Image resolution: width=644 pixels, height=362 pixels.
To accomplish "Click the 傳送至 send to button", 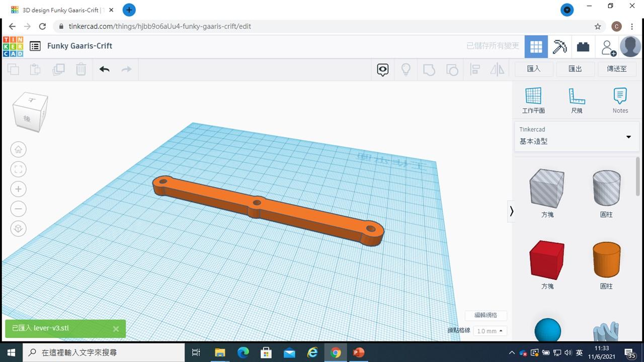I will tap(617, 69).
